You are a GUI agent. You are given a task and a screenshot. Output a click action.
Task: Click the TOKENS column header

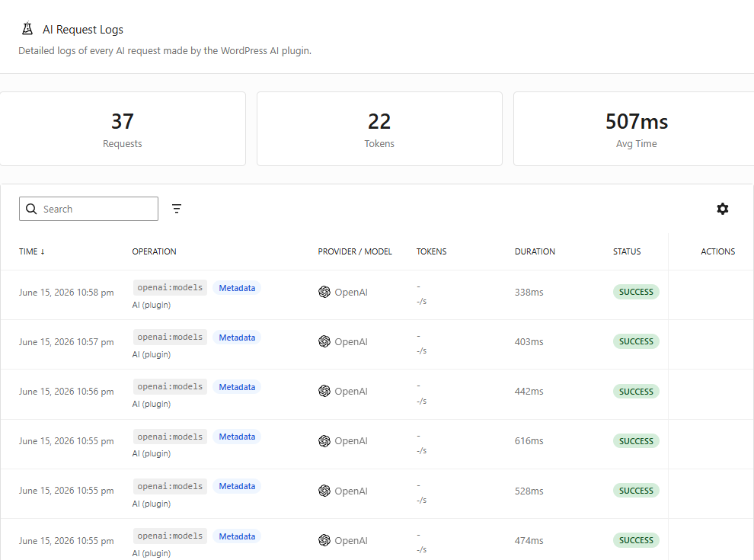431,251
